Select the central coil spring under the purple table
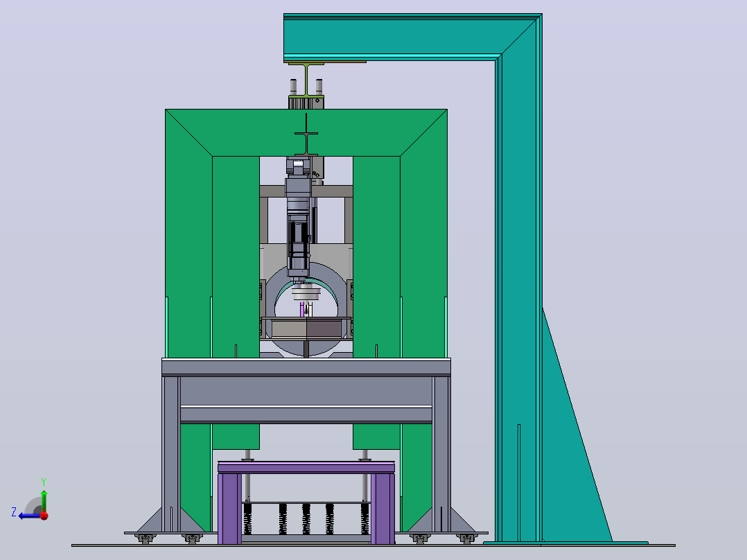Viewport: 747px width, 560px height. pos(306,518)
